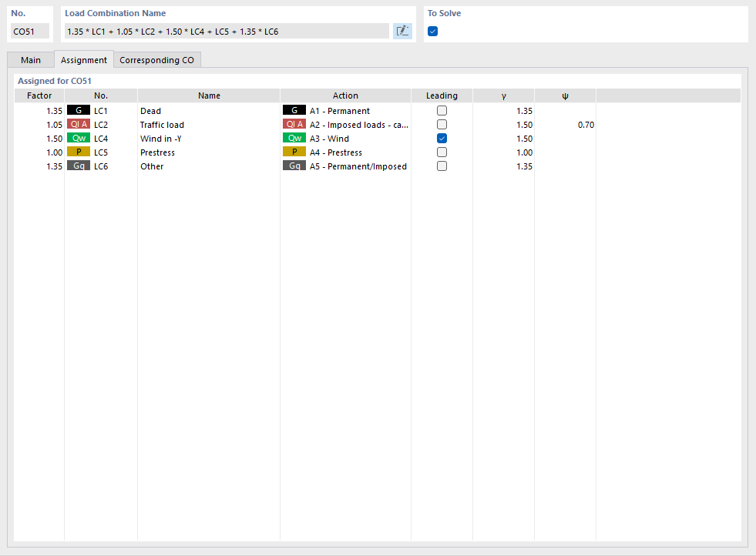This screenshot has height=556, width=756.
Task: Disable the To Solve checkbox
Action: [432, 31]
